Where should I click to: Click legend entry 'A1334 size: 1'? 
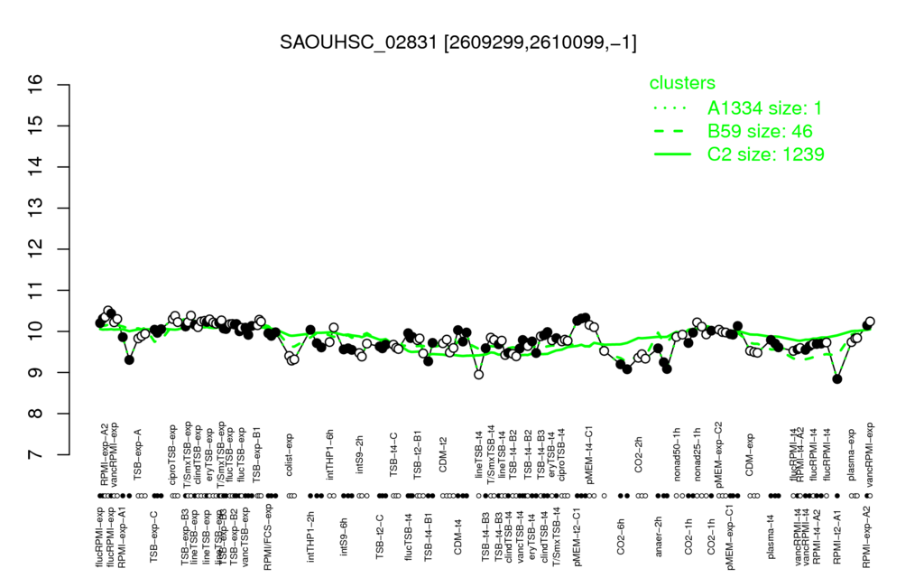point(764,108)
